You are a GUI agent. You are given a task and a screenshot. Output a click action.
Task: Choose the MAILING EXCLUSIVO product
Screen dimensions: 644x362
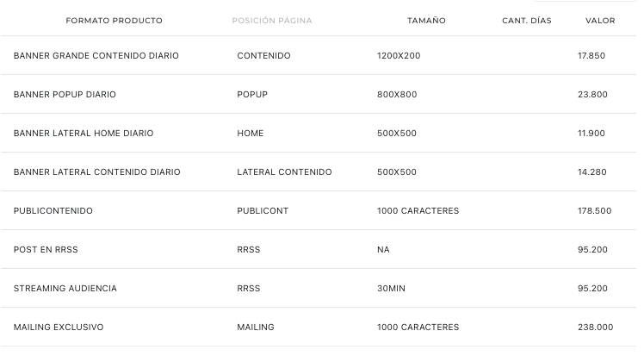[x=319, y=327]
